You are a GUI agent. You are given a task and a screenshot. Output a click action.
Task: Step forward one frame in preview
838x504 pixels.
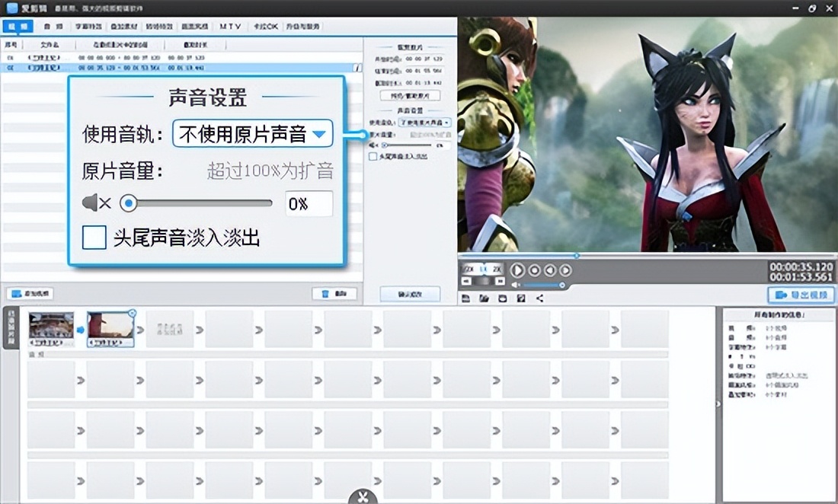565,271
